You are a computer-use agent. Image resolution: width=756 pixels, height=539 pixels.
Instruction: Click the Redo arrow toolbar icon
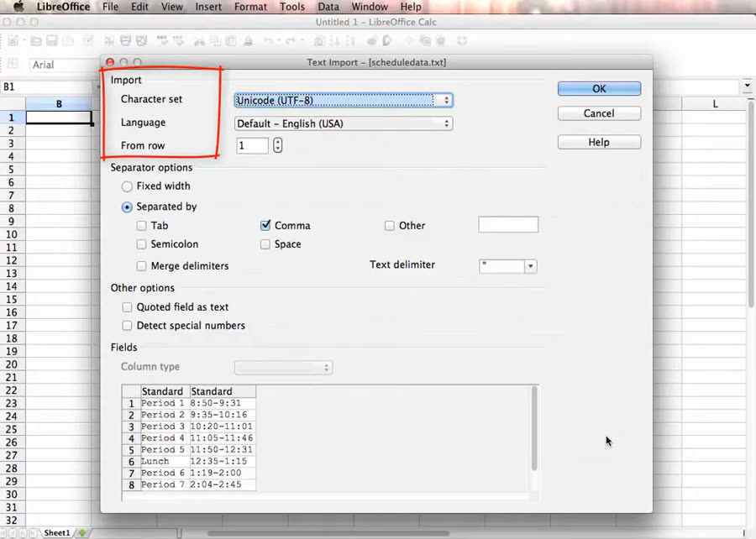click(291, 41)
